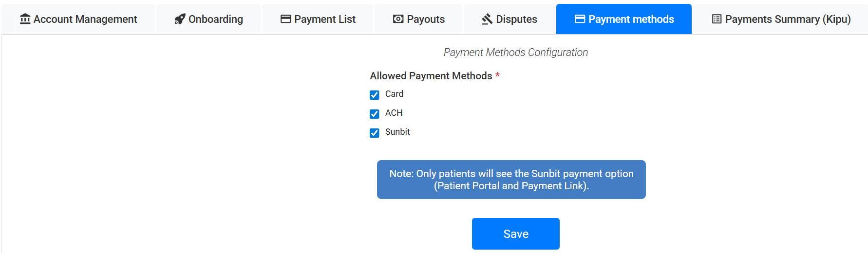Image resolution: width=868 pixels, height=253 pixels.
Task: Click the bank icon beside Account Management
Action: [x=25, y=19]
